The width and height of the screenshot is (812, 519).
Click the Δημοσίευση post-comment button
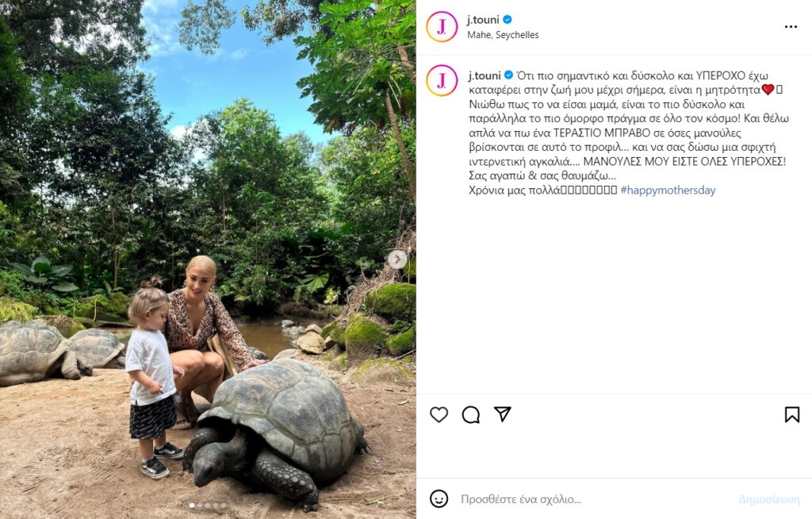click(768, 499)
